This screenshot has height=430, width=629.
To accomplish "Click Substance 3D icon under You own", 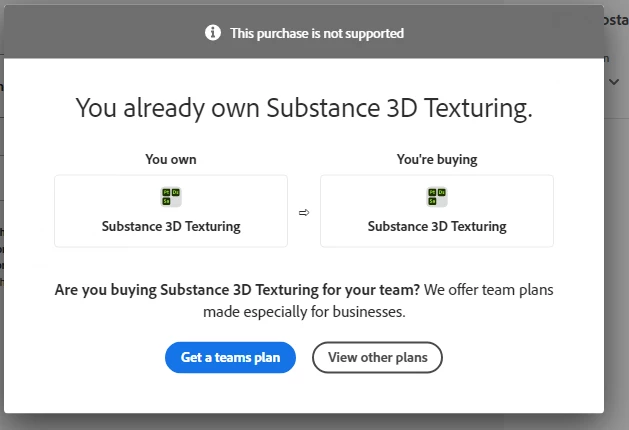I will click(171, 197).
